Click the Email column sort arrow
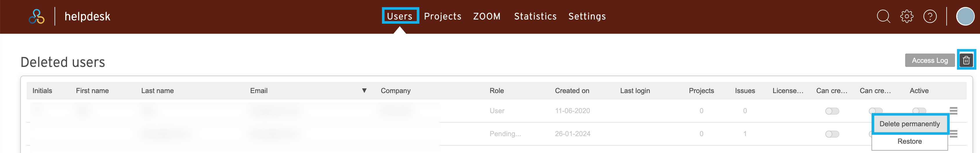The width and height of the screenshot is (980, 153). point(364,90)
